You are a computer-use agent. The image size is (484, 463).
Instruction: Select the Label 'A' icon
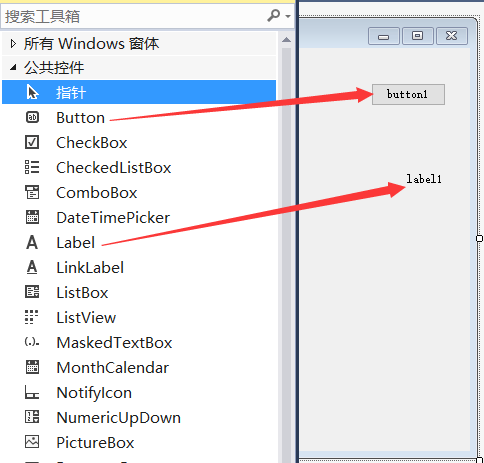[x=32, y=242]
